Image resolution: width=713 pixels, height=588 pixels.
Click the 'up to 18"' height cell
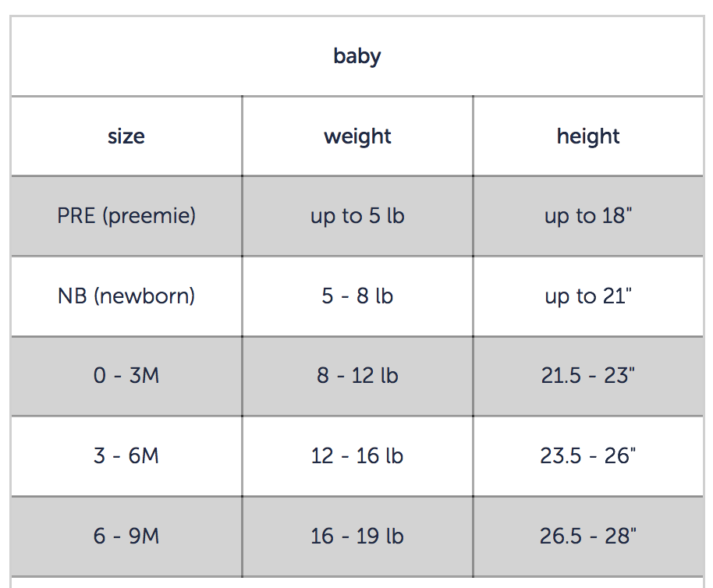tap(588, 216)
